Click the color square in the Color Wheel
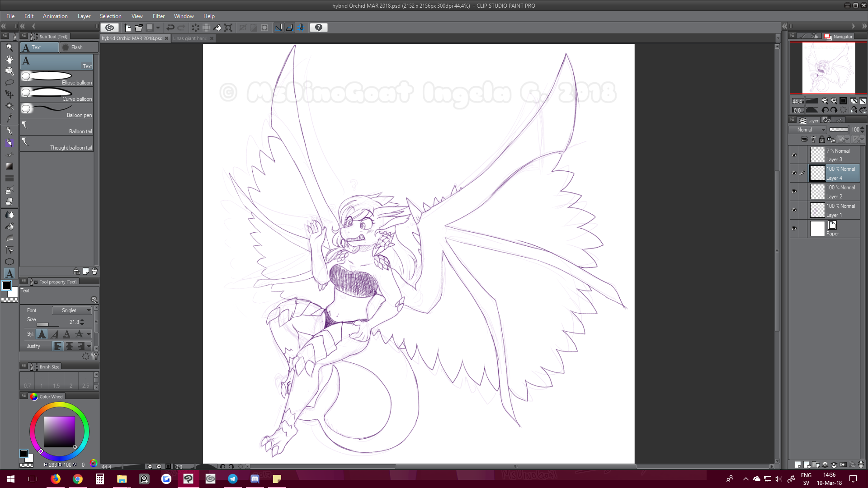This screenshot has width=868, height=488. coord(59,432)
